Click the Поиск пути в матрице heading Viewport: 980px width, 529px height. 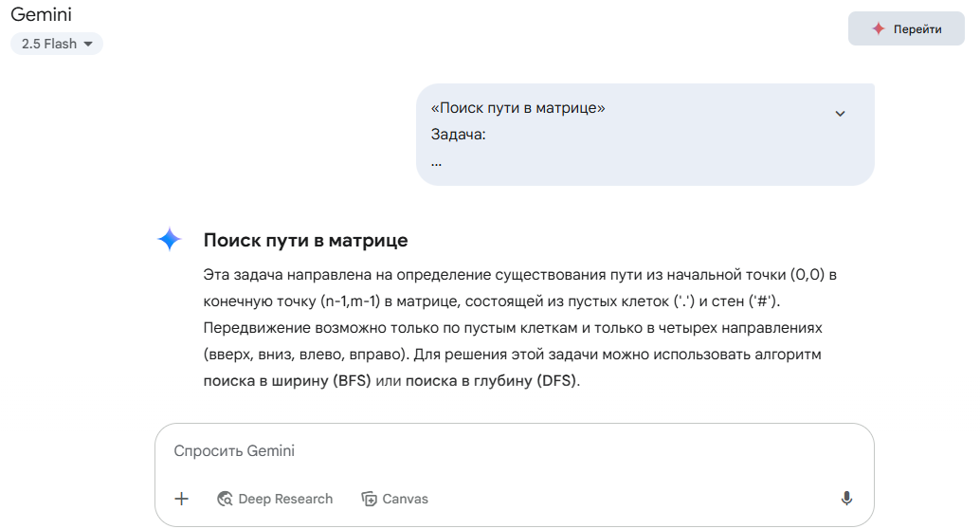pos(305,240)
